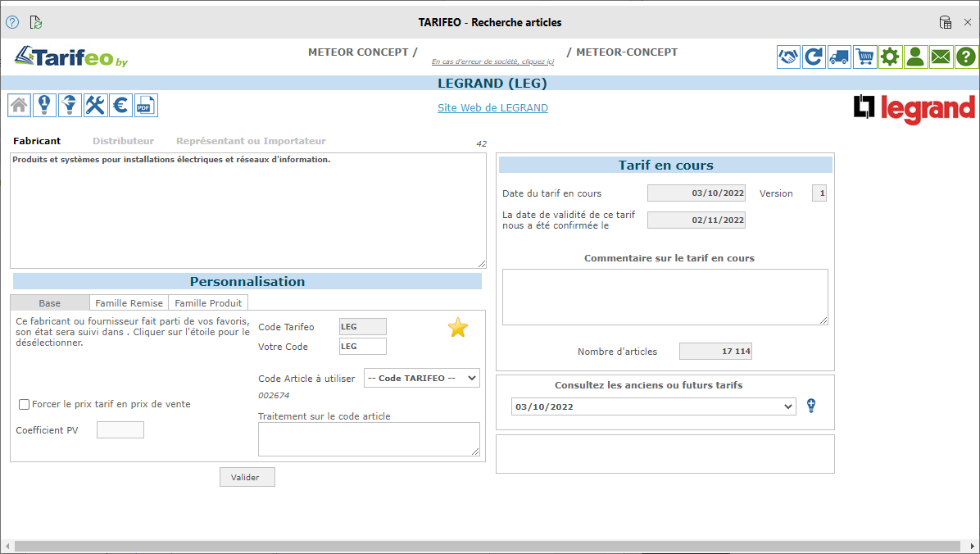Click the Tarif en cours section header
Screen dimensions: 980x554
(665, 165)
